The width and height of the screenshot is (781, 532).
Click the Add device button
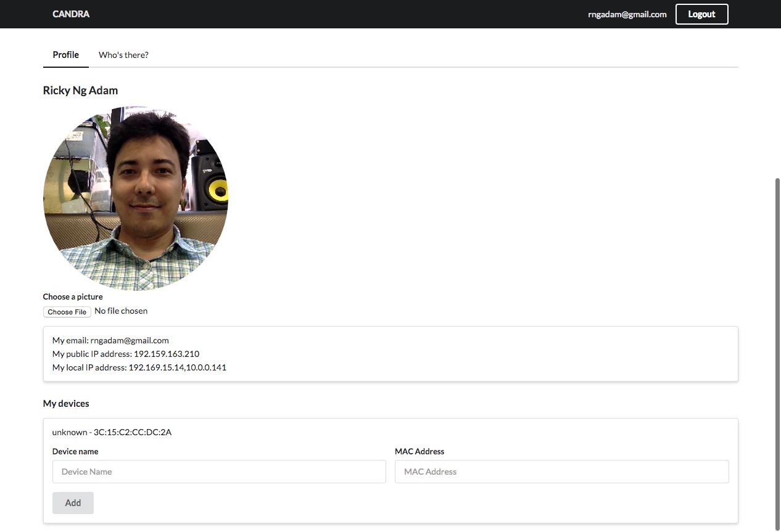[73, 503]
